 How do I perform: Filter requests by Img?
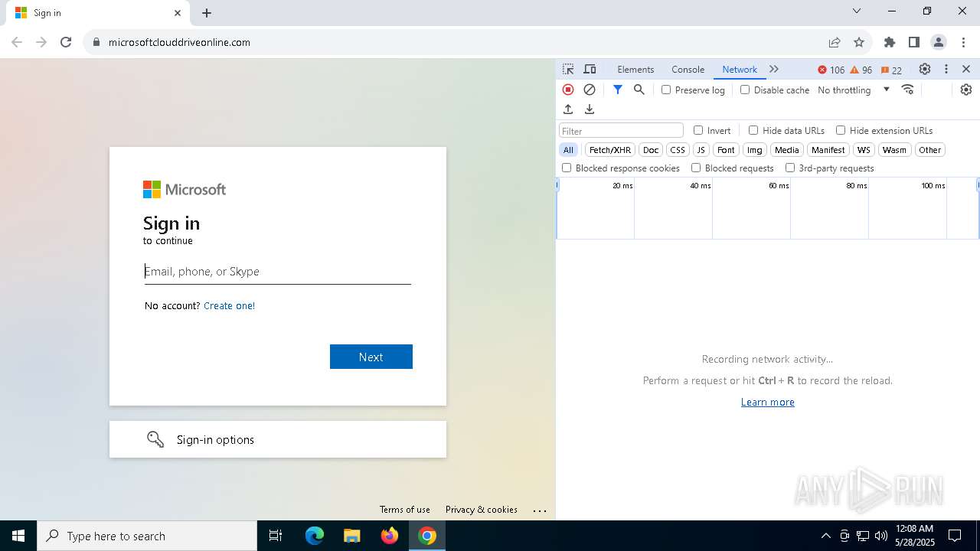(x=755, y=150)
